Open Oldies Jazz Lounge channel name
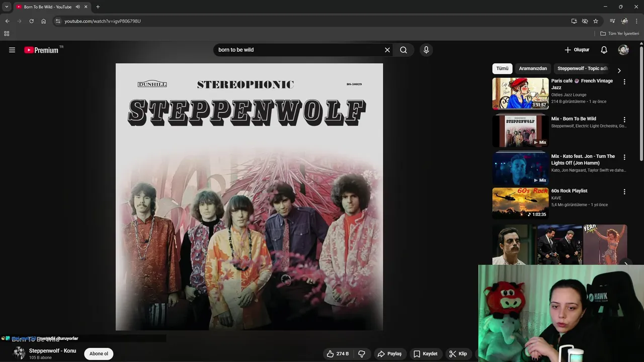 (x=569, y=95)
